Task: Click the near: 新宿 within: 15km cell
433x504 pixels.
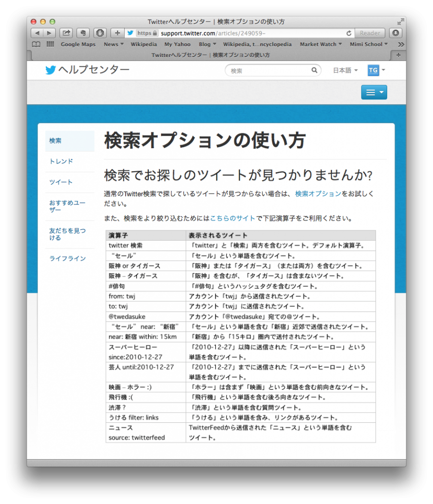Action: click(146, 337)
